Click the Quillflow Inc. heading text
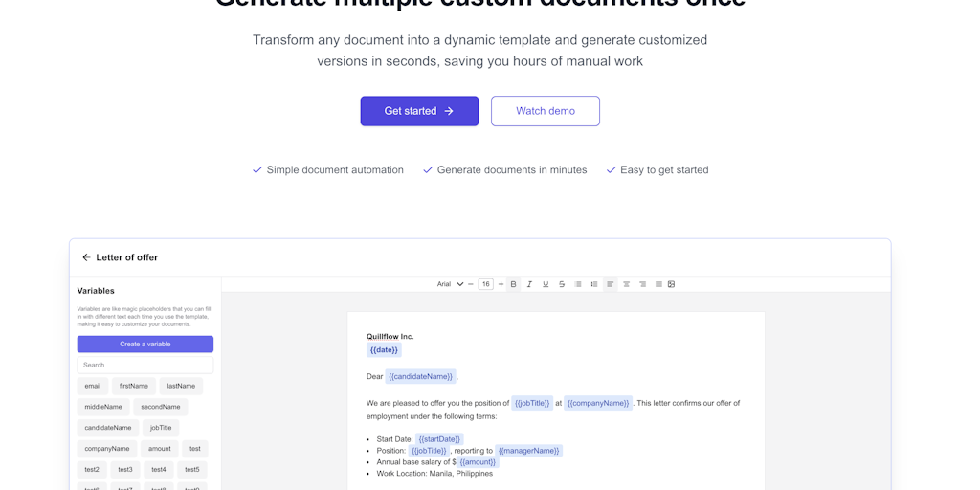Screen dimensions: 980x490 (390, 337)
